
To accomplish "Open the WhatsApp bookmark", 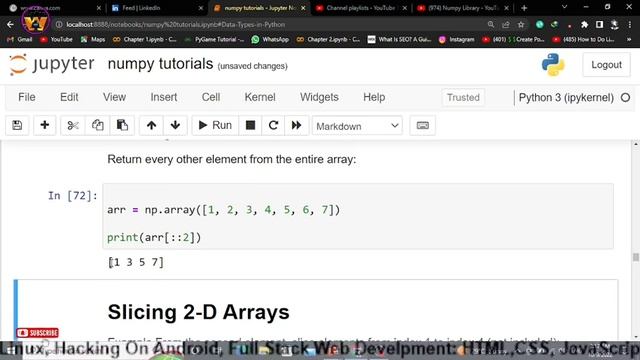I will coord(270,40).
